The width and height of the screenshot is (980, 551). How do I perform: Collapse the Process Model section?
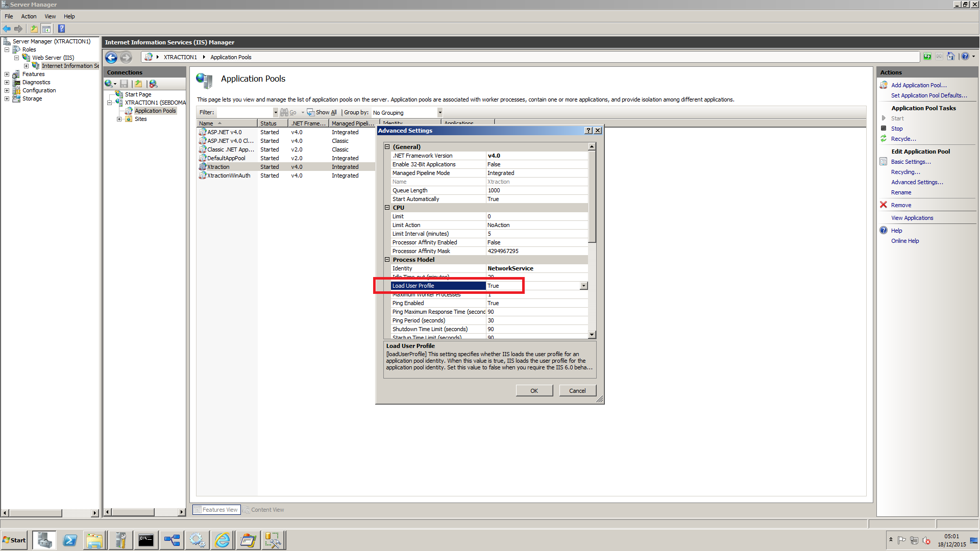pyautogui.click(x=387, y=260)
